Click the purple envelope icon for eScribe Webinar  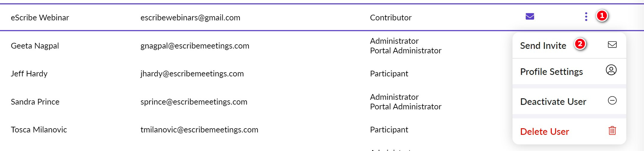pyautogui.click(x=530, y=16)
